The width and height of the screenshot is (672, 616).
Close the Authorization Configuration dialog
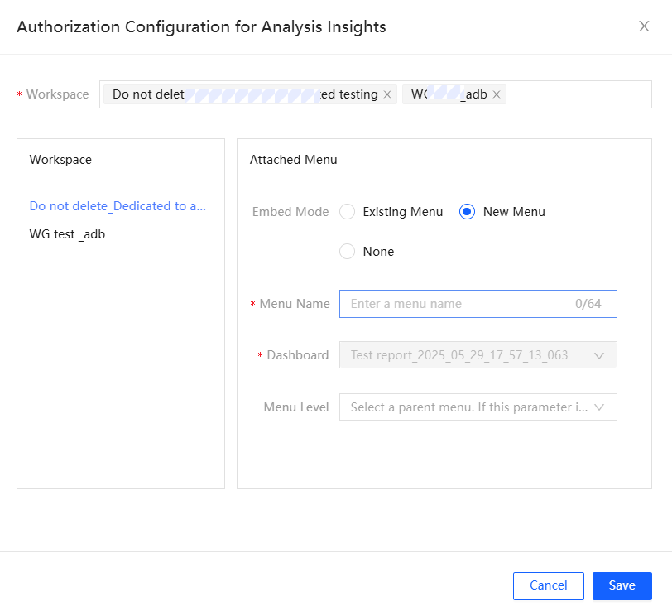[x=644, y=26]
